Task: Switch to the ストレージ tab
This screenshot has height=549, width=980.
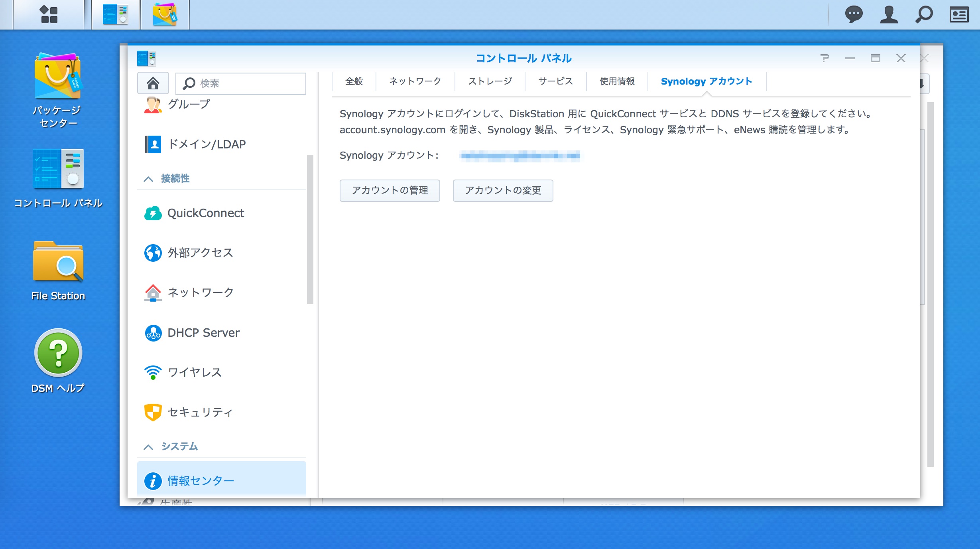Action: (x=490, y=81)
